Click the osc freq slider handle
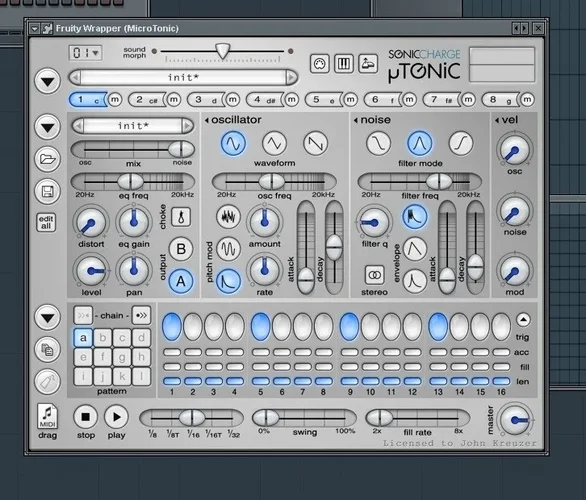The height and width of the screenshot is (500, 586). tap(272, 182)
